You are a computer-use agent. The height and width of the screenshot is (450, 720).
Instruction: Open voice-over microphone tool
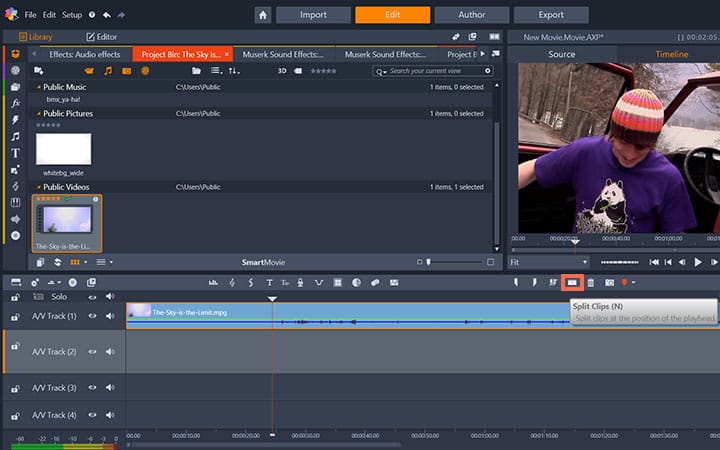(x=300, y=283)
